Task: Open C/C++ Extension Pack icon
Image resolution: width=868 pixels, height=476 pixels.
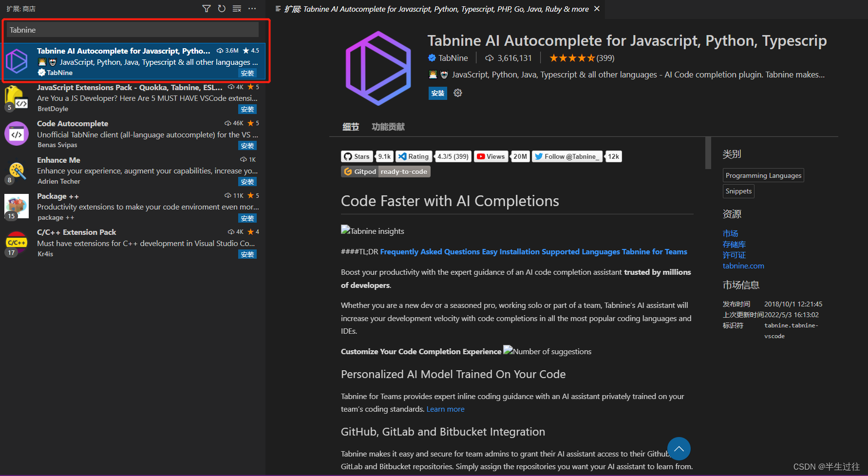Action: [17, 243]
